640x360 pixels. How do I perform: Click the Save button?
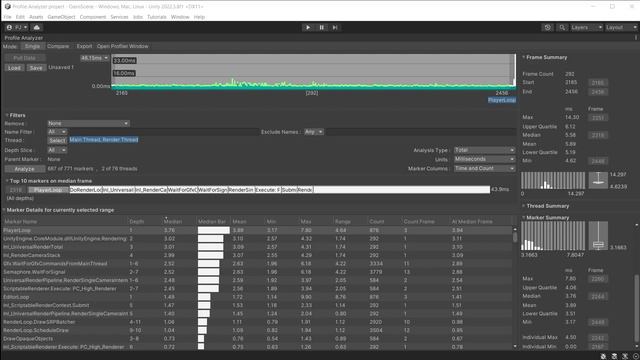pyautogui.click(x=36, y=68)
